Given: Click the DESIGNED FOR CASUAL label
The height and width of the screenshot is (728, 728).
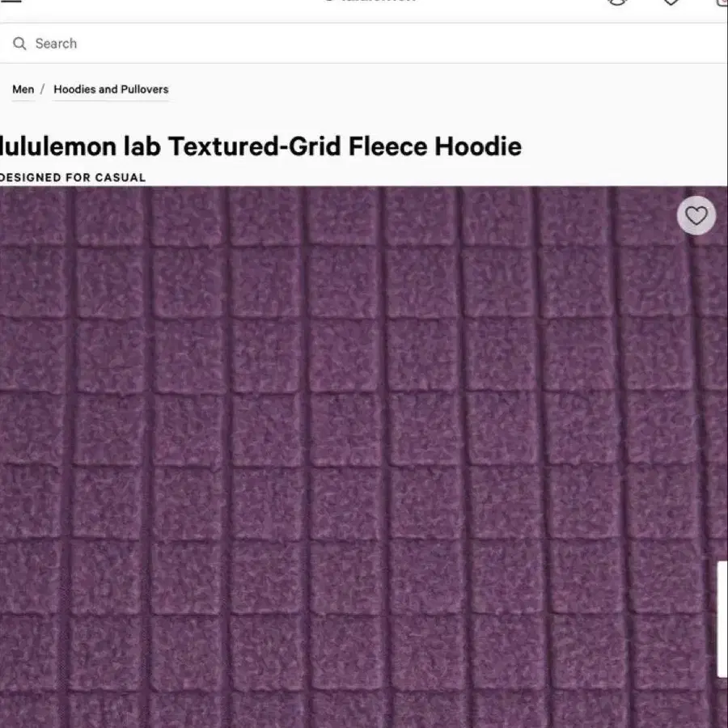Looking at the screenshot, I should coord(73,177).
